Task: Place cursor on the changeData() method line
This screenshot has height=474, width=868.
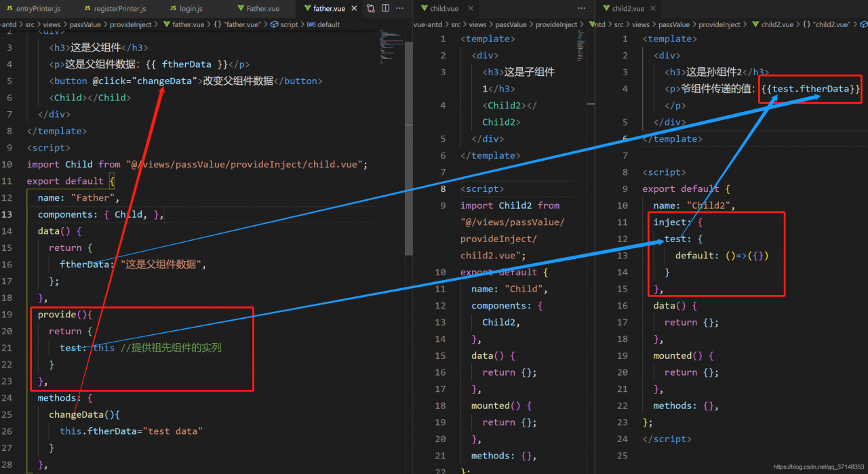Action: (x=84, y=414)
